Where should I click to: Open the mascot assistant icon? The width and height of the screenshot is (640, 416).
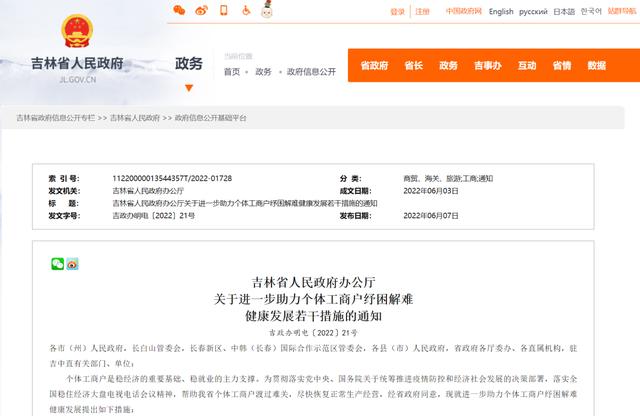[x=267, y=9]
